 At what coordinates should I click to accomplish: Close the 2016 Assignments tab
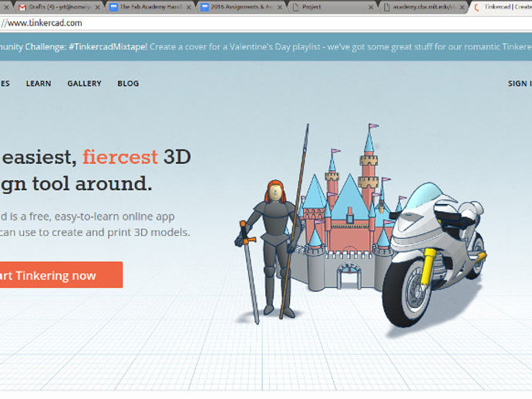pyautogui.click(x=280, y=7)
